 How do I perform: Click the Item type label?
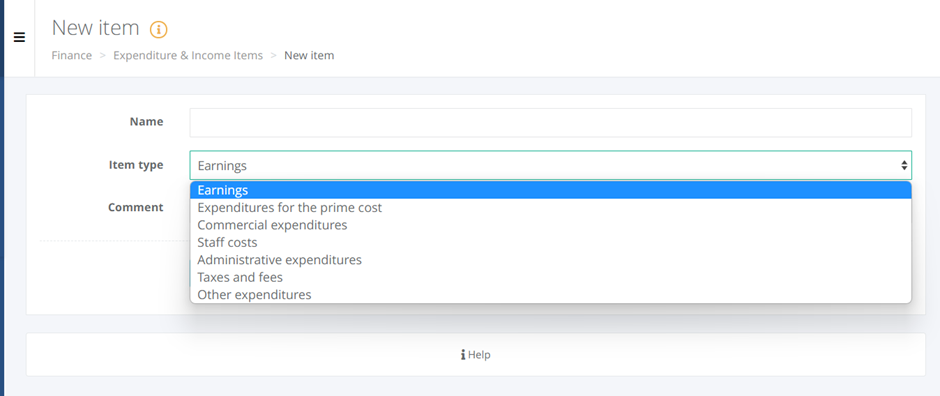[136, 165]
